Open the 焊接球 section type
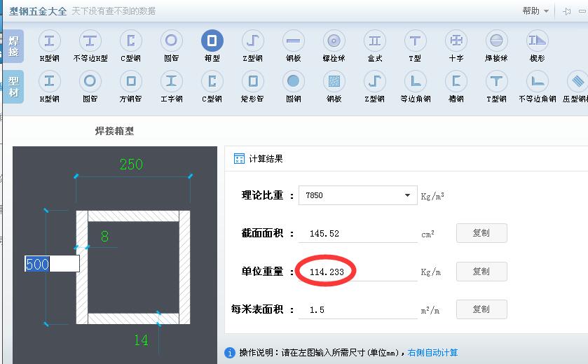The height and width of the screenshot is (364, 588). tap(496, 46)
